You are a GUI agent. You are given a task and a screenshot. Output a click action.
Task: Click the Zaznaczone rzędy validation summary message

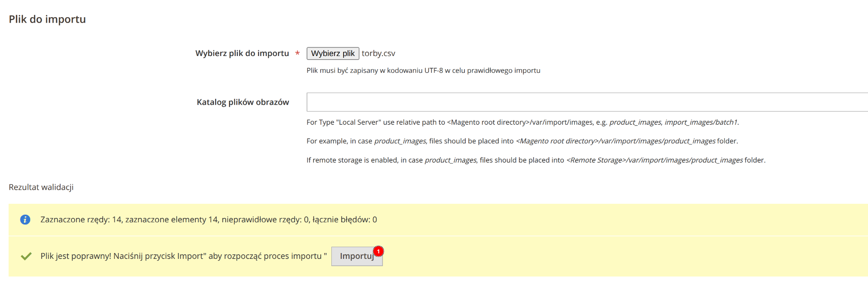[208, 220]
